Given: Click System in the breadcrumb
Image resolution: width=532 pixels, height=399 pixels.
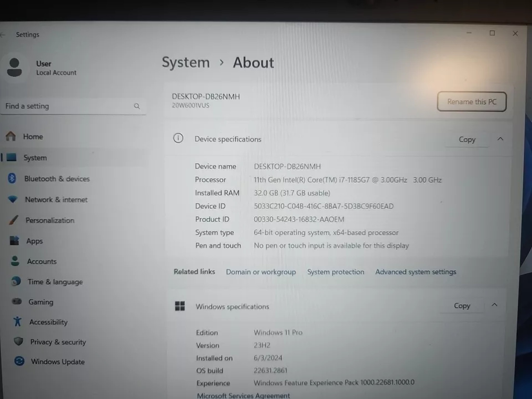Looking at the screenshot, I should tap(186, 63).
